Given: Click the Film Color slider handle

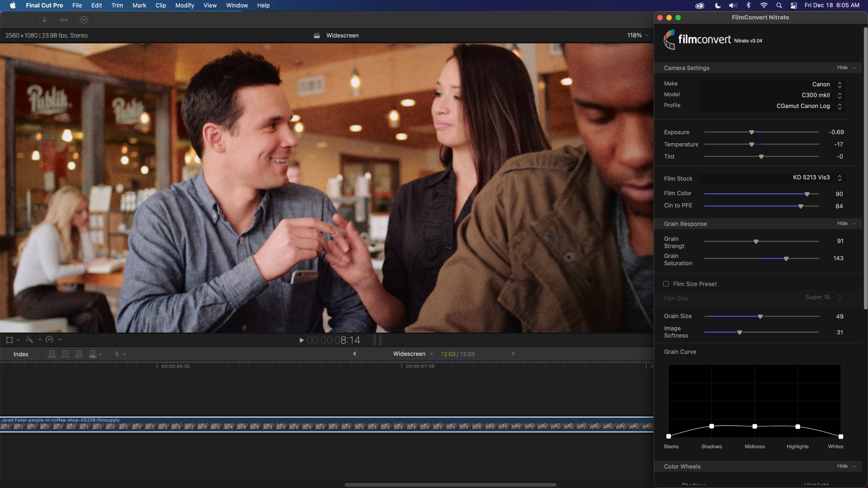Looking at the screenshot, I should pos(807,194).
